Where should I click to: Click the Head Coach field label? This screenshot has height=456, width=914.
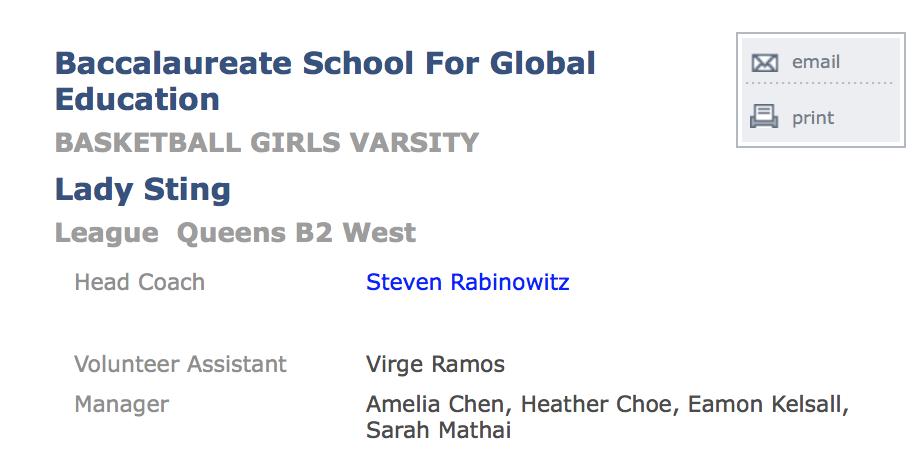140,282
